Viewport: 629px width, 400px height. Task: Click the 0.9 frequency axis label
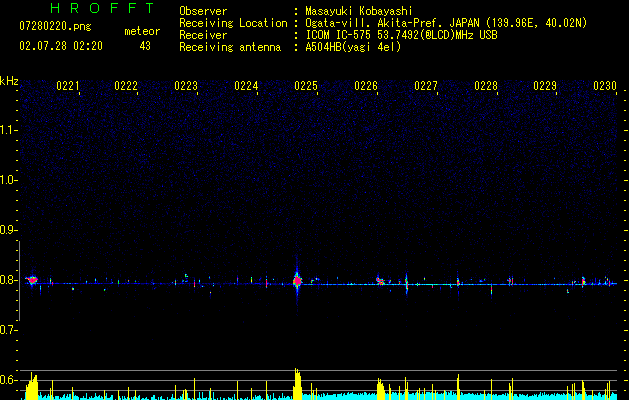click(7, 230)
